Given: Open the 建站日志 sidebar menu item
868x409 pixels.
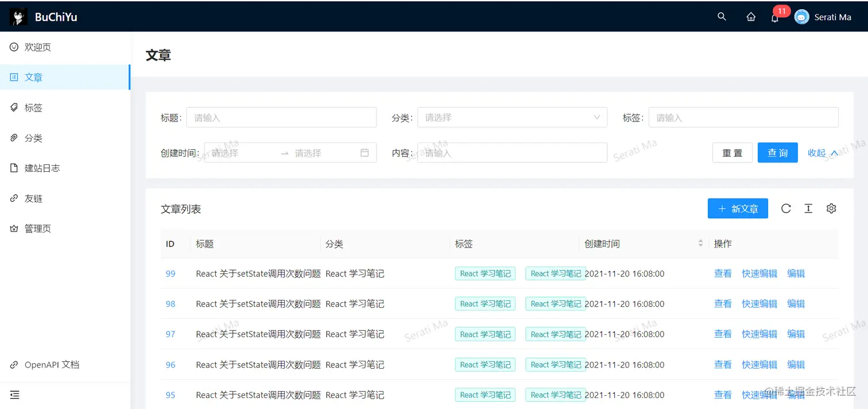Looking at the screenshot, I should coord(65,168).
